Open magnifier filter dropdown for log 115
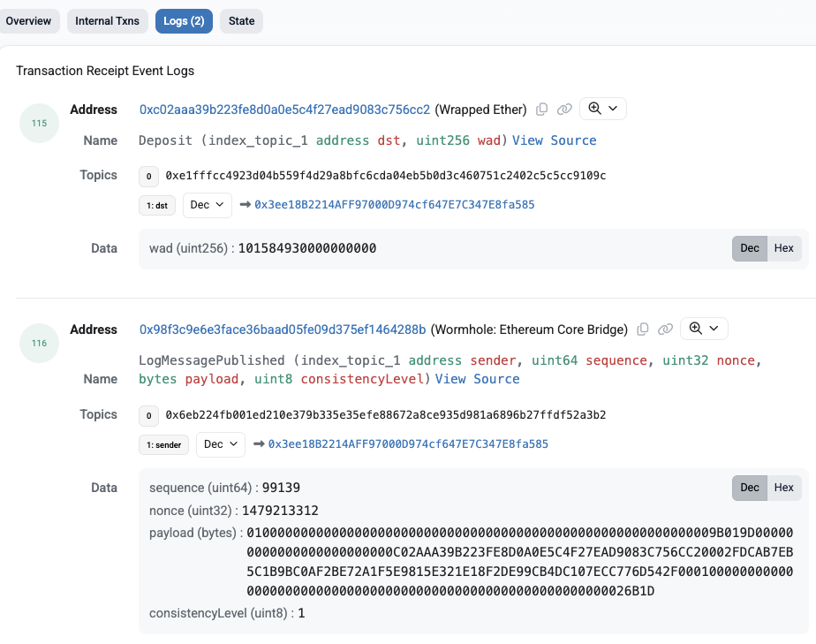Screen dimensions: 816x644 [602, 109]
